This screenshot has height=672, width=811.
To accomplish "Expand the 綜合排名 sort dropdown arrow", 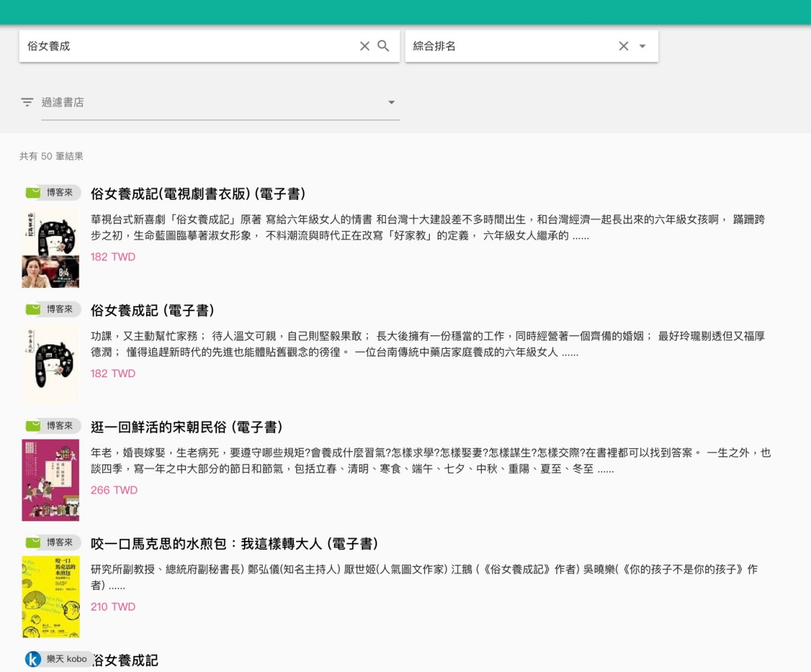I will (x=642, y=46).
